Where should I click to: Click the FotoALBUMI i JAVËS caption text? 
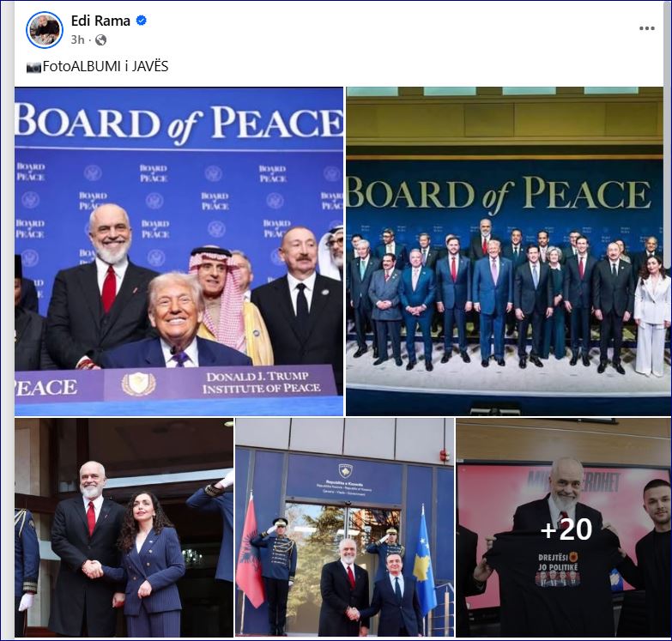point(105,66)
